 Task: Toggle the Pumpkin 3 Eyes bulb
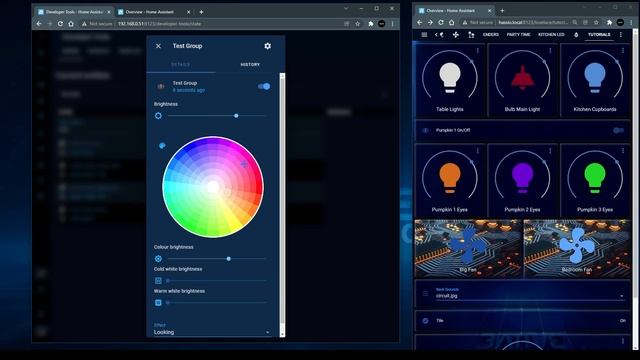(595, 178)
